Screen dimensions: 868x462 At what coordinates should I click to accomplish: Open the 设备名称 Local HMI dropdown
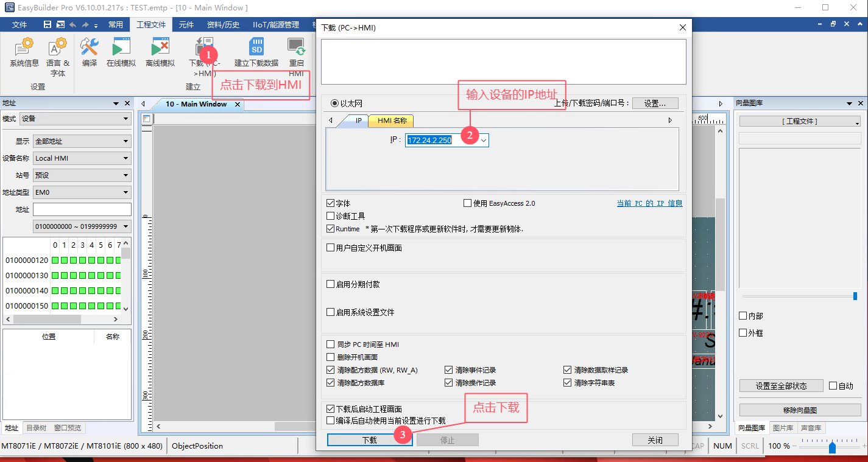click(82, 158)
